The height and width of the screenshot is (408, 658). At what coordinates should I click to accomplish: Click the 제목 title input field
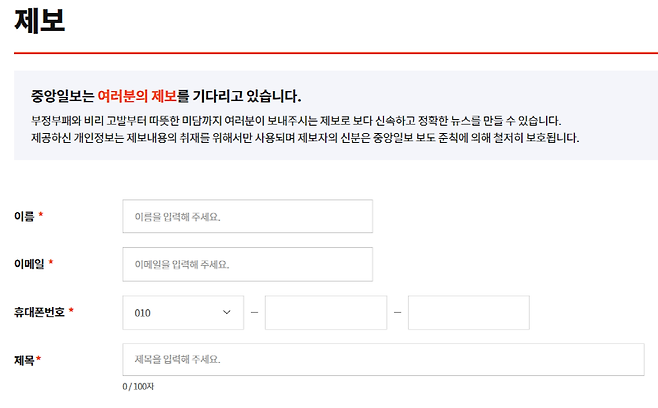(383, 360)
